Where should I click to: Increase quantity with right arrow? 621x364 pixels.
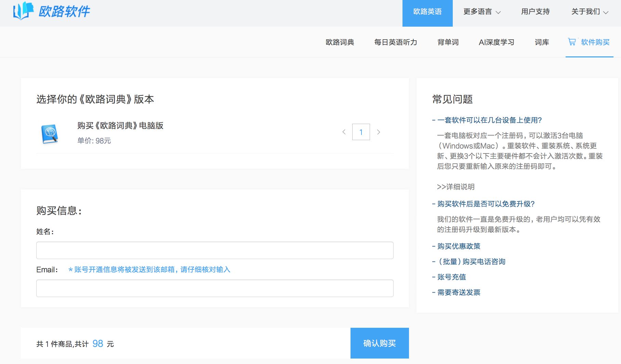pyautogui.click(x=379, y=132)
